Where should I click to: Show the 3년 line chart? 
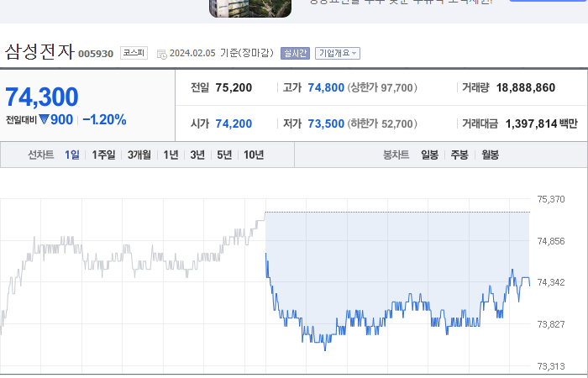pyautogui.click(x=197, y=155)
